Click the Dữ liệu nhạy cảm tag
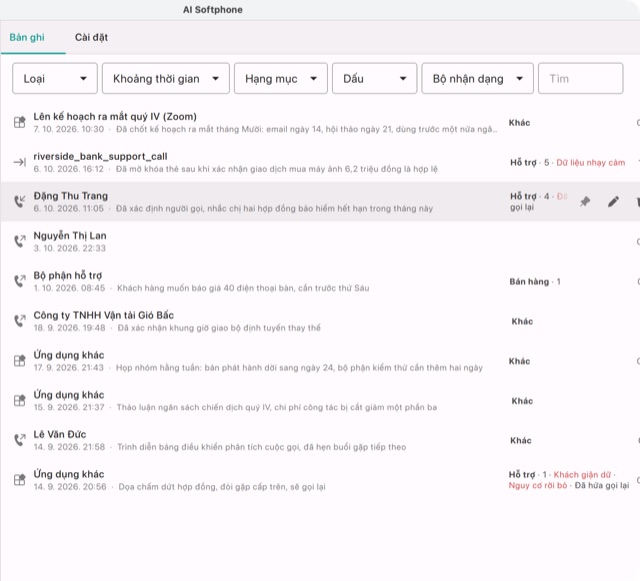 tap(591, 163)
